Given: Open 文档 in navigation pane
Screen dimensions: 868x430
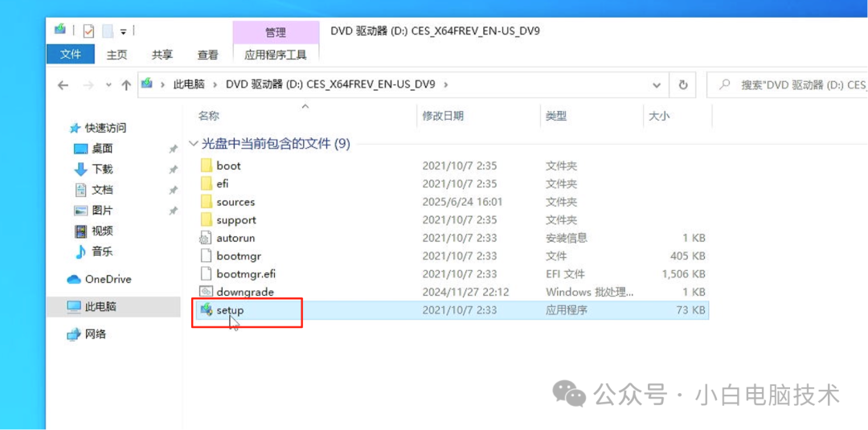Looking at the screenshot, I should pyautogui.click(x=93, y=190).
